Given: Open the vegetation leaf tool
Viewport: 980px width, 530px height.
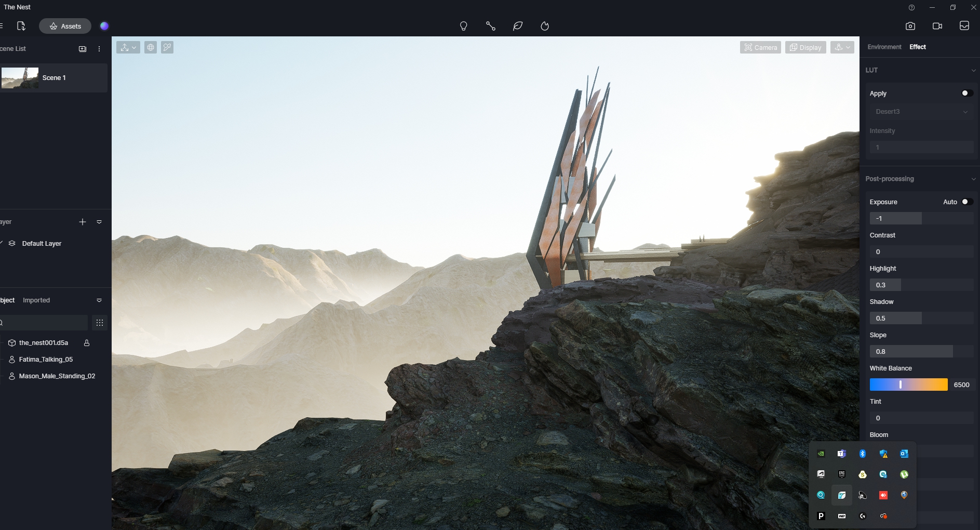Looking at the screenshot, I should [517, 26].
